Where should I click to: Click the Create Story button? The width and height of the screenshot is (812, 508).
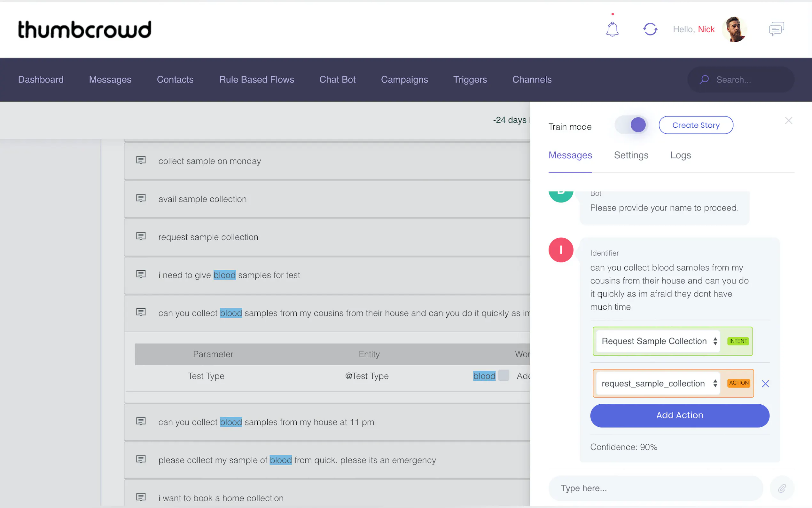pyautogui.click(x=696, y=125)
